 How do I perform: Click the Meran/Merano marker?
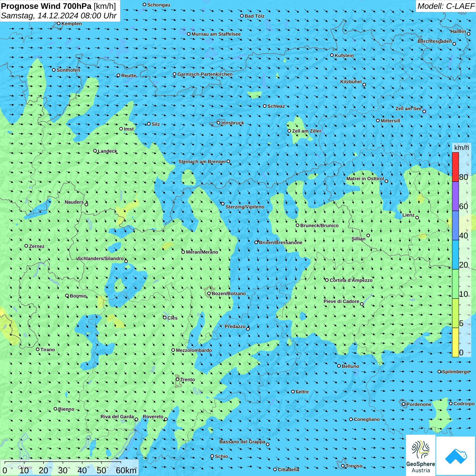[x=183, y=252]
